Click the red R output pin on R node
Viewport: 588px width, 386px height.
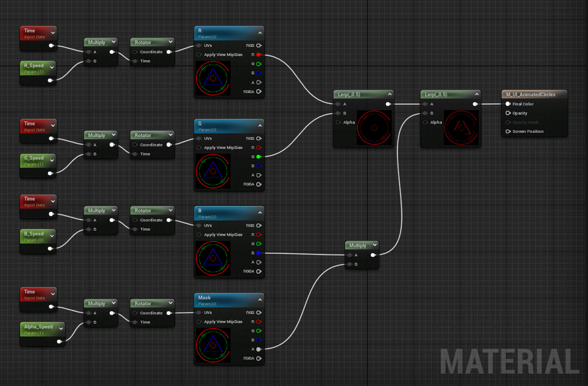(x=258, y=55)
